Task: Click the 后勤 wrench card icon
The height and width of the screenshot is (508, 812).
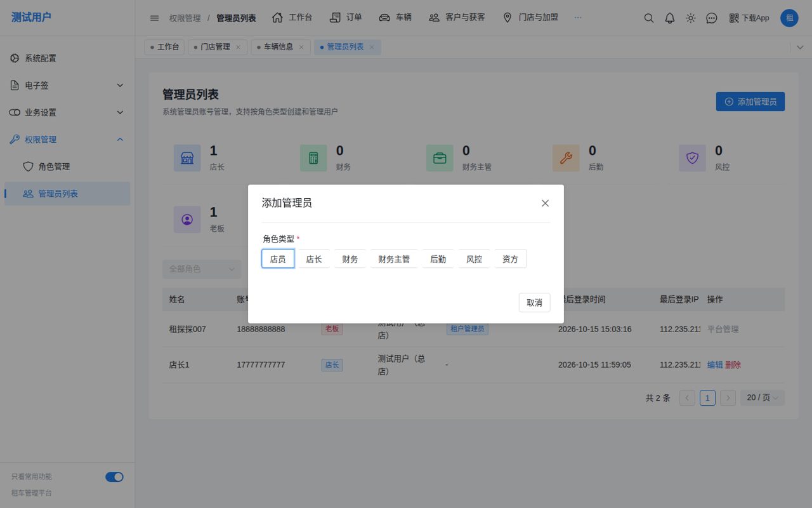Action: [x=566, y=158]
